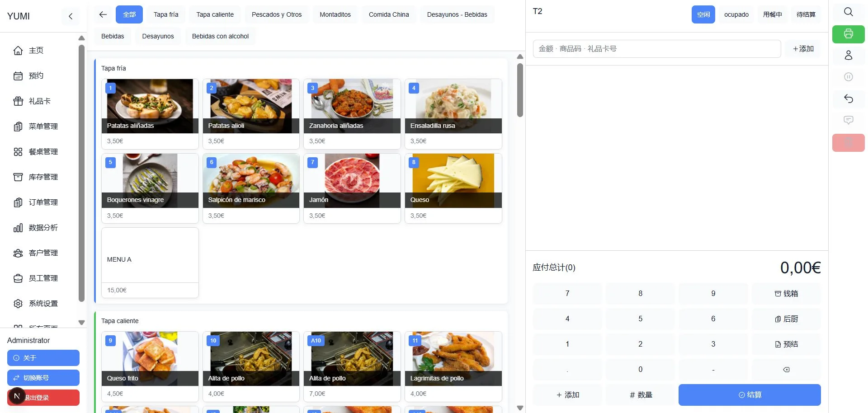The image size is (868, 413).
Task: Select the Tapa caliente category tab
Action: click(x=215, y=14)
